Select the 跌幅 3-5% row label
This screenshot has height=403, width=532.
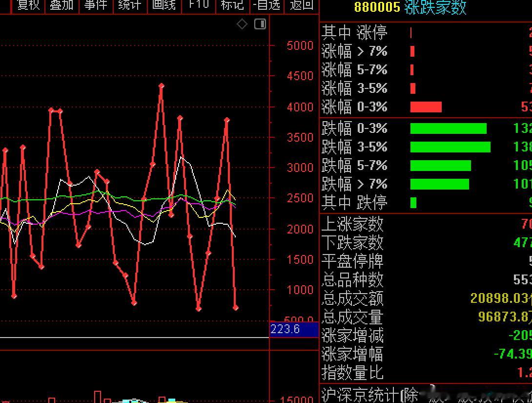point(354,147)
